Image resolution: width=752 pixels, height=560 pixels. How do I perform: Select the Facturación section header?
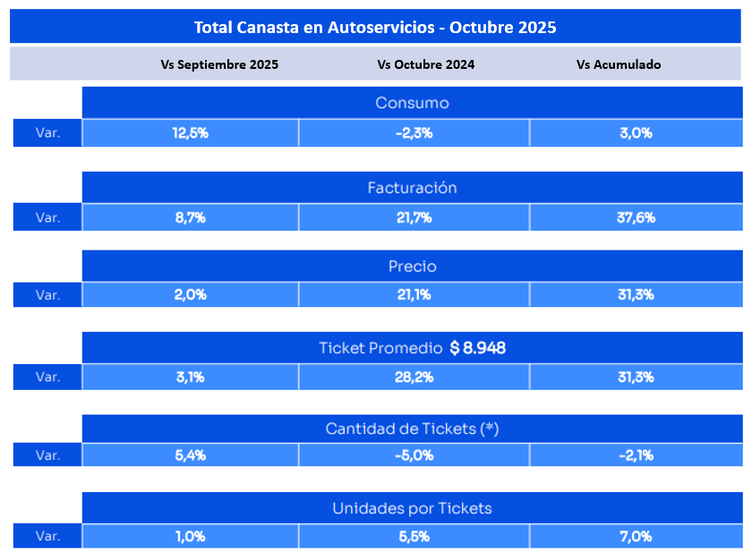tap(413, 187)
